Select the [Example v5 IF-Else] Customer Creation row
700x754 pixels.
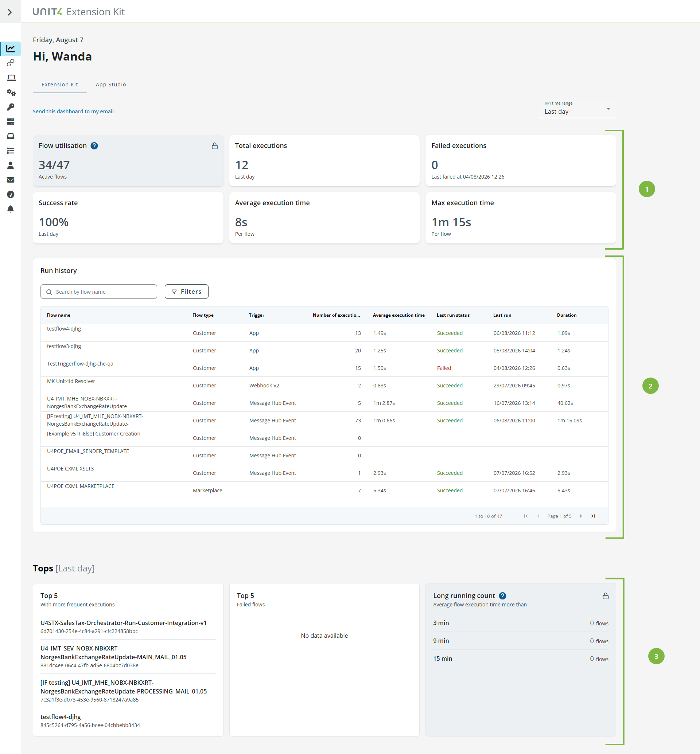[324, 438]
